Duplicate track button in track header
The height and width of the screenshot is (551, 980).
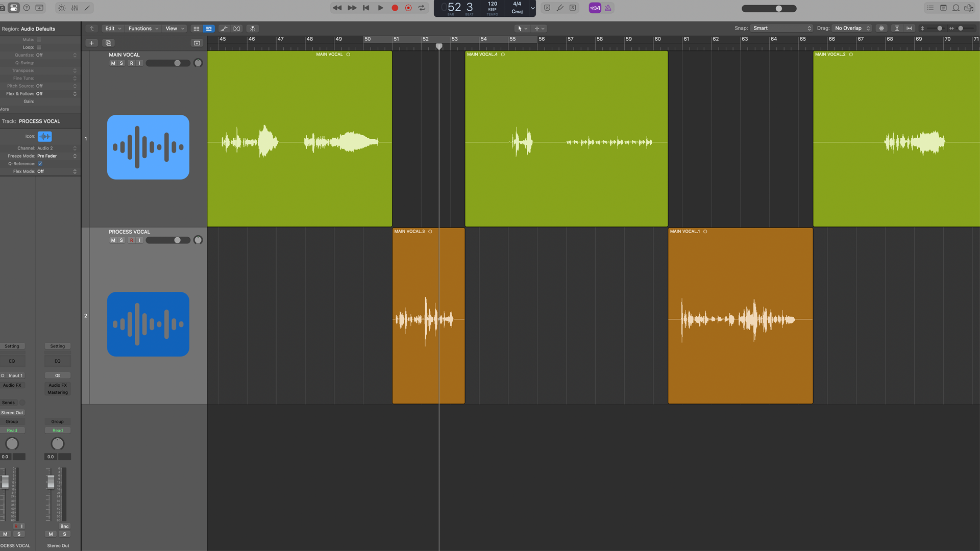pyautogui.click(x=108, y=43)
